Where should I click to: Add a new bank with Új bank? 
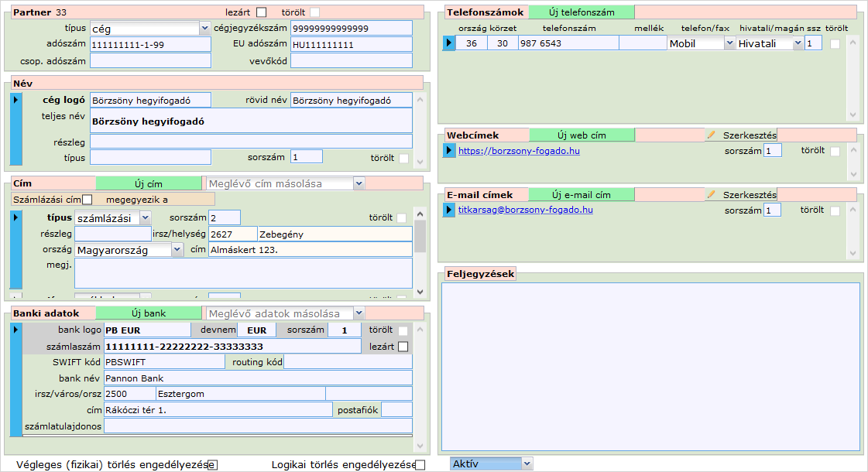148,313
